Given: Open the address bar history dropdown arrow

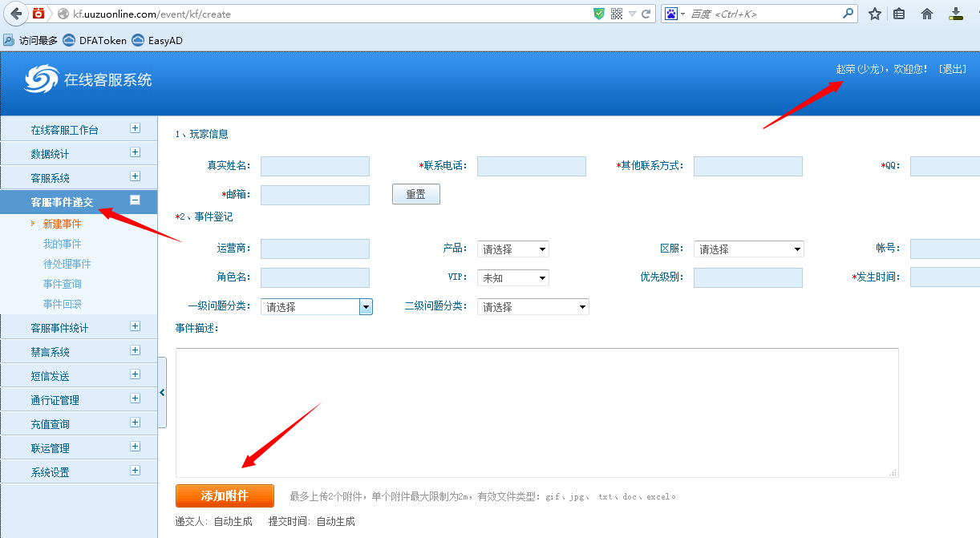Looking at the screenshot, I should 632,14.
